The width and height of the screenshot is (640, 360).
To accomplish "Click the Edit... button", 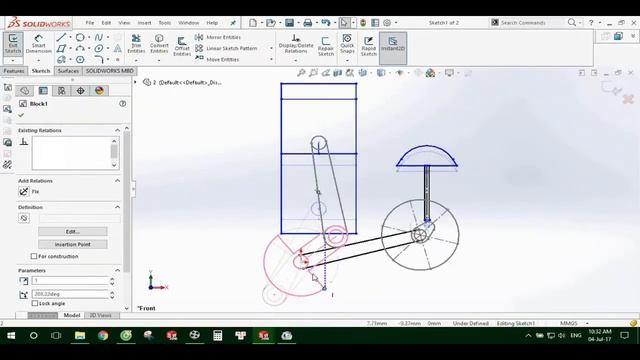I will pos(73,231).
